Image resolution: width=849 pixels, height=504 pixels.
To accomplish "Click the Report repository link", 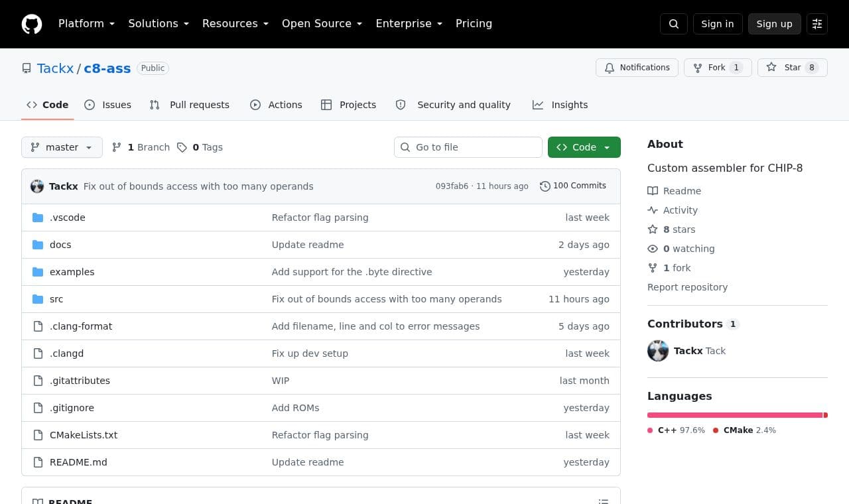I will point(687,287).
